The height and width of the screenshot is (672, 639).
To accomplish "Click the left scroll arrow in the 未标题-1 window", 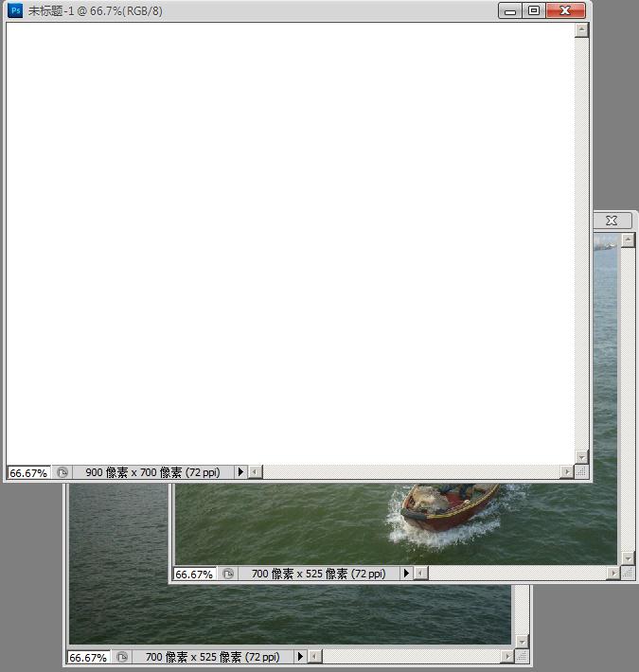I will coord(256,472).
